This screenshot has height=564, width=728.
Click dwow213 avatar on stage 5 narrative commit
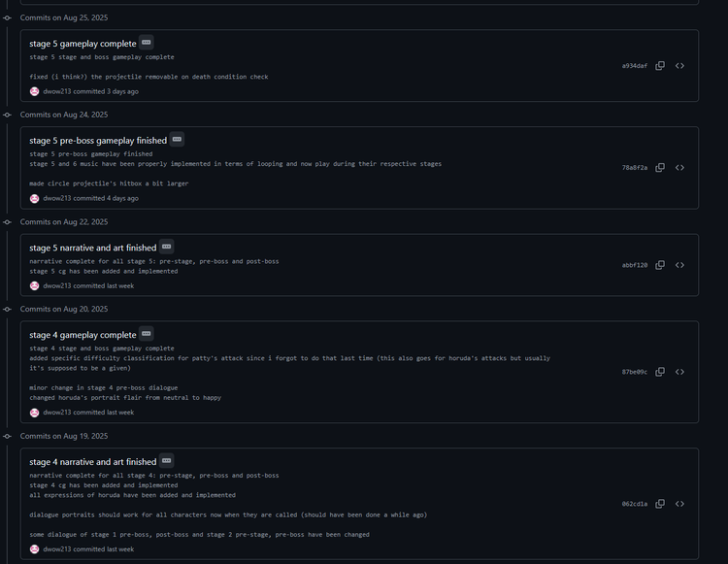[34, 286]
